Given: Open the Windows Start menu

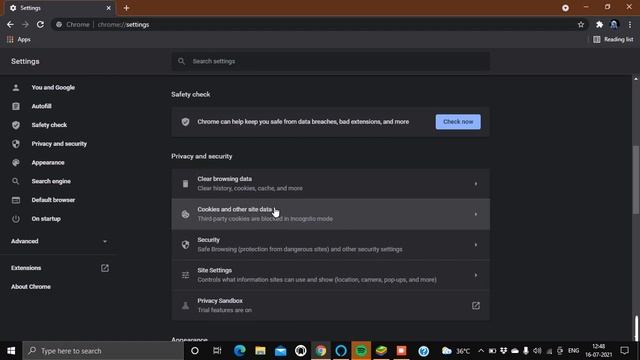Looking at the screenshot, I should click(x=11, y=351).
